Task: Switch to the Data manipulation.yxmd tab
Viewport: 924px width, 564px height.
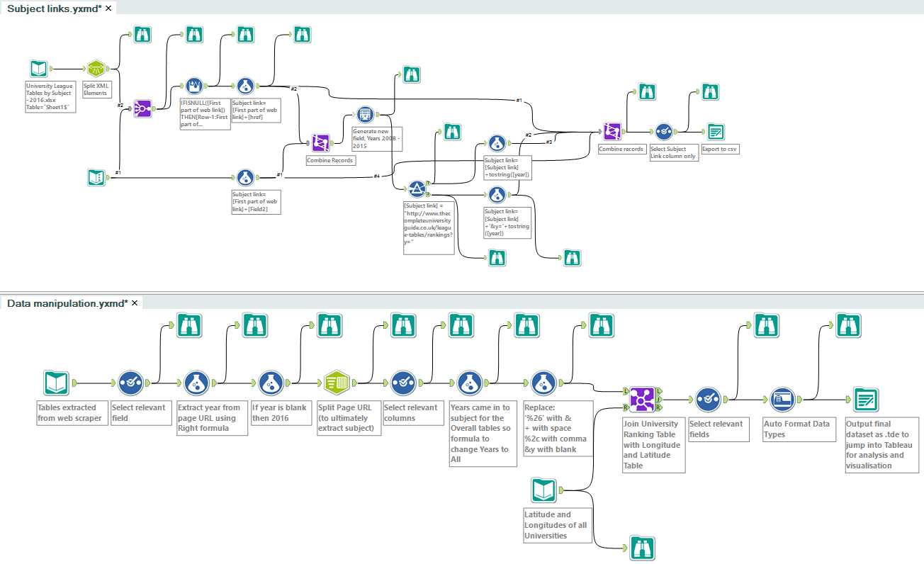Action: (67, 303)
